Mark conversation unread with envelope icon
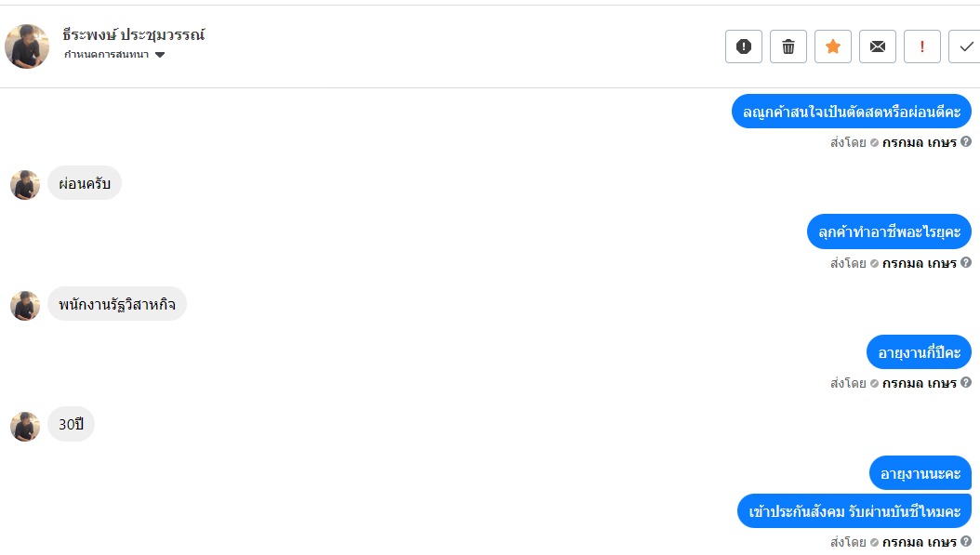The height and width of the screenshot is (555, 980). tap(878, 46)
